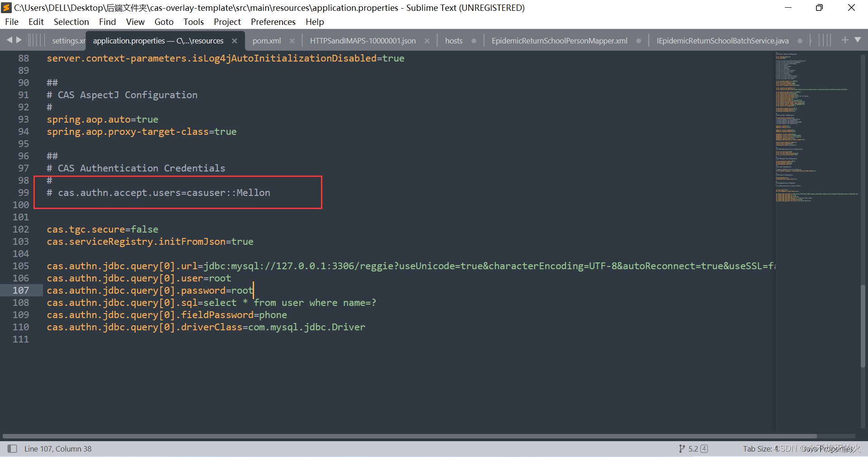868x457 pixels.
Task: Open the View menu
Action: (x=135, y=22)
